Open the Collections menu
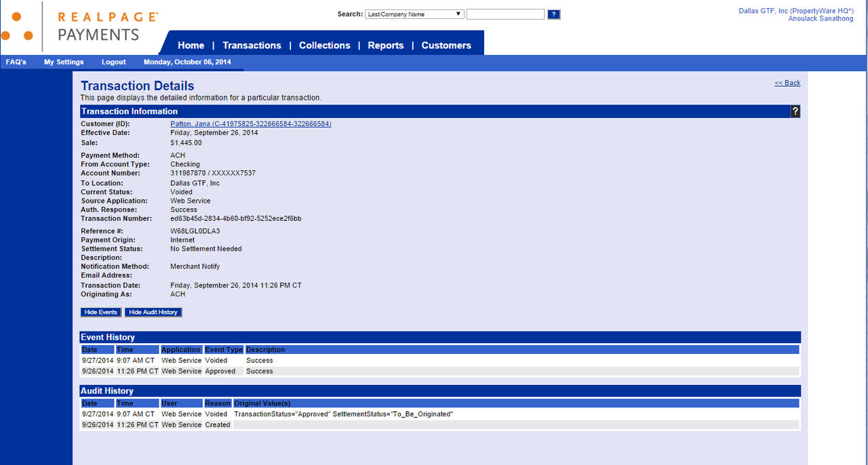868x465 pixels. (324, 45)
